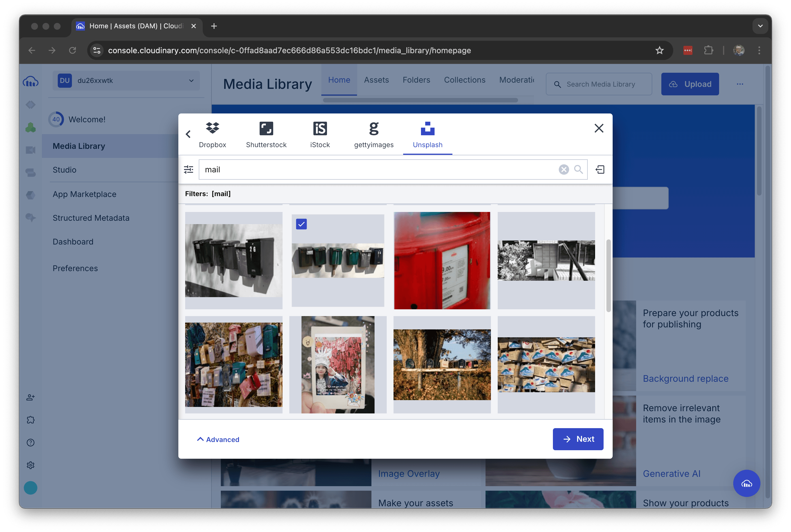Uncheck the selected green mailboxes image
791x532 pixels.
301,224
